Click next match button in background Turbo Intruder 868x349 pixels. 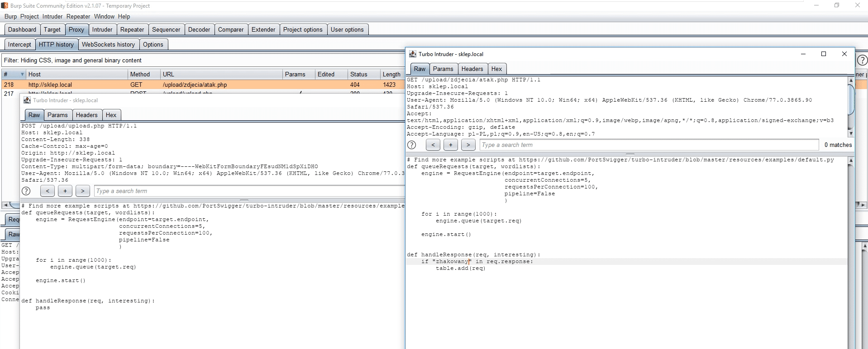click(82, 191)
